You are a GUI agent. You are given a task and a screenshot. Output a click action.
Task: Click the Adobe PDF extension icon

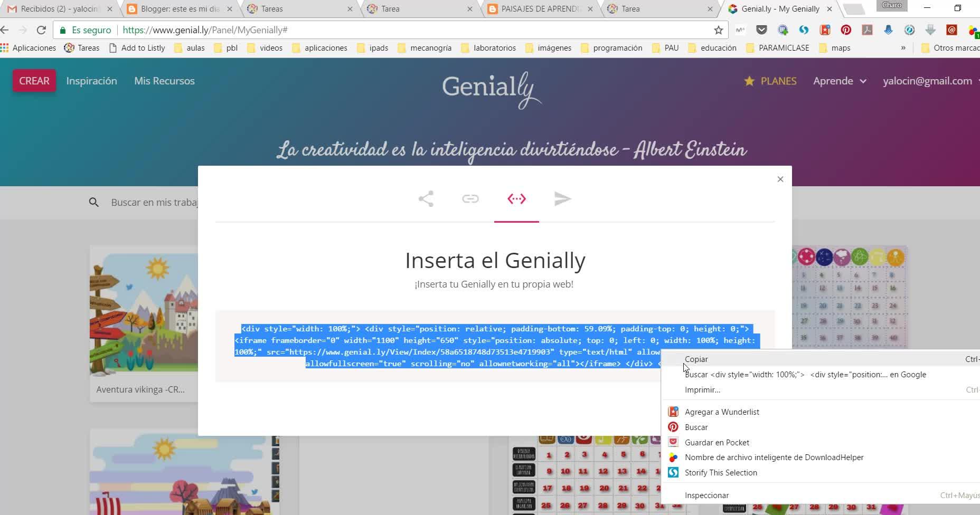coord(867,30)
